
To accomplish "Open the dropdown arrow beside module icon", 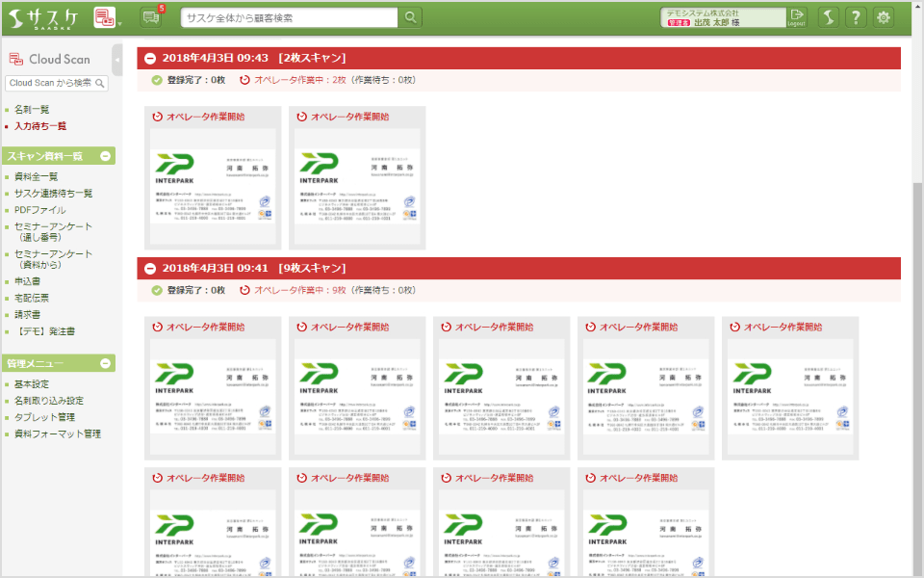I will (119, 24).
